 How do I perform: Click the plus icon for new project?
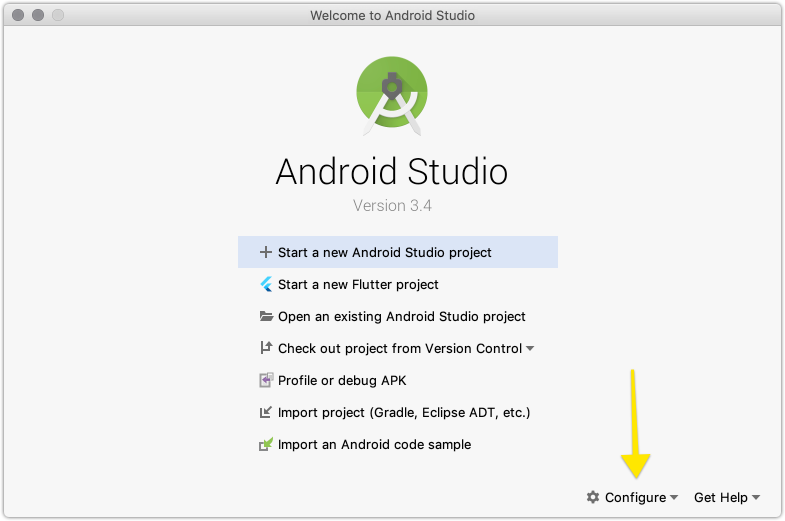pyautogui.click(x=265, y=252)
